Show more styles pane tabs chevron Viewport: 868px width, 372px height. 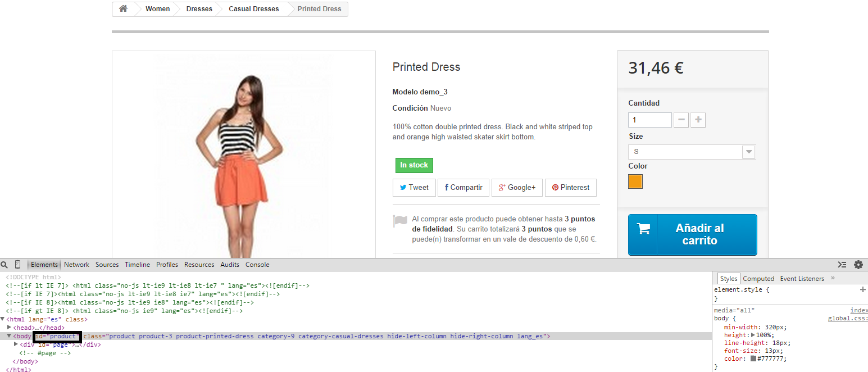pyautogui.click(x=833, y=278)
